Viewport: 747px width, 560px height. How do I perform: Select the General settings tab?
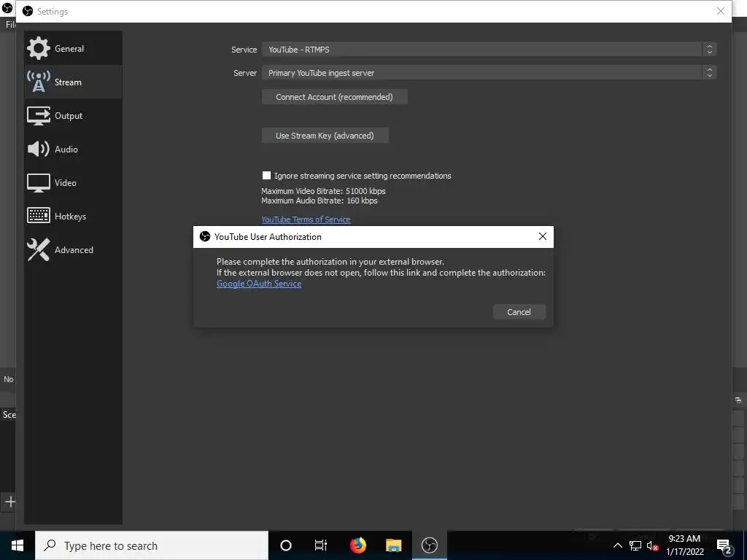click(x=74, y=49)
